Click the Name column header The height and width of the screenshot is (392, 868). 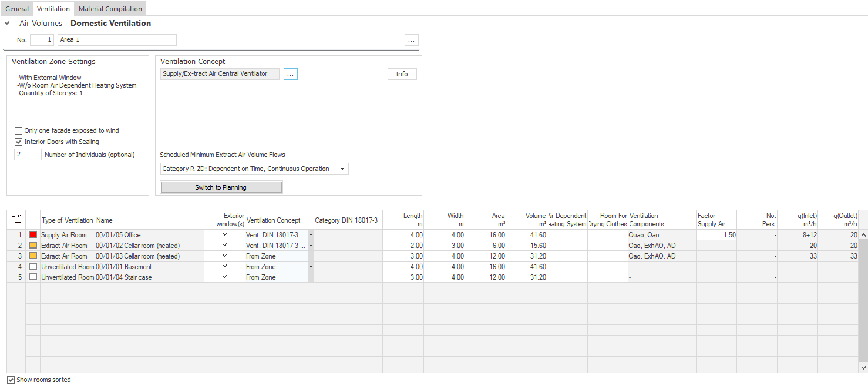coord(149,220)
